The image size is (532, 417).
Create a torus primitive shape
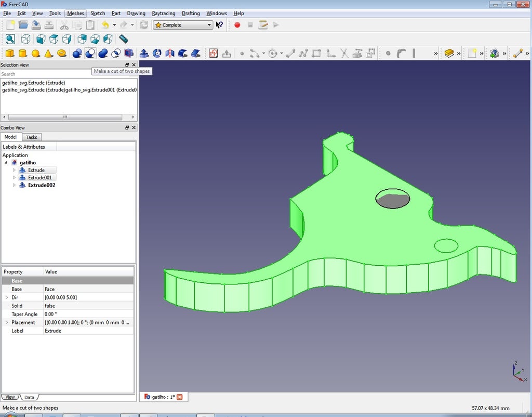pyautogui.click(x=61, y=53)
